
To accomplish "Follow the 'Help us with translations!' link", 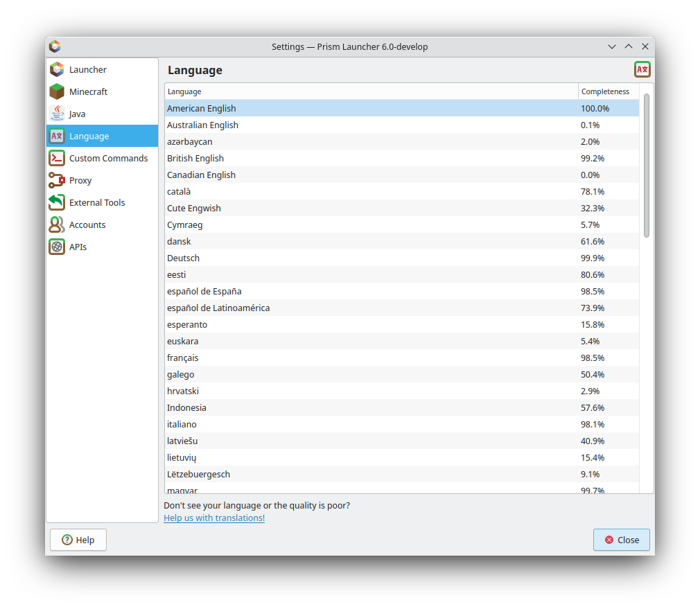I will point(213,518).
